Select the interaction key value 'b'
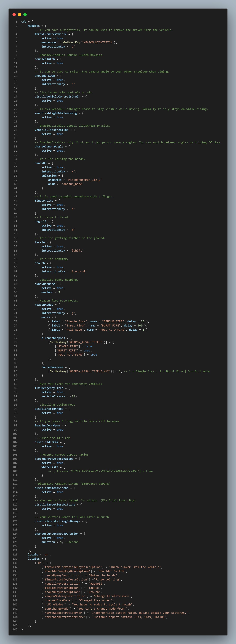The width and height of the screenshot is (236, 644). pyautogui.click(x=72, y=209)
